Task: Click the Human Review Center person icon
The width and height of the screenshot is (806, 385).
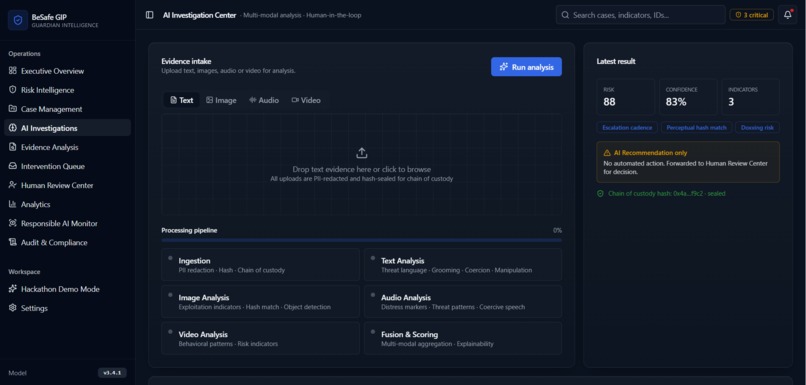Action: click(x=13, y=185)
